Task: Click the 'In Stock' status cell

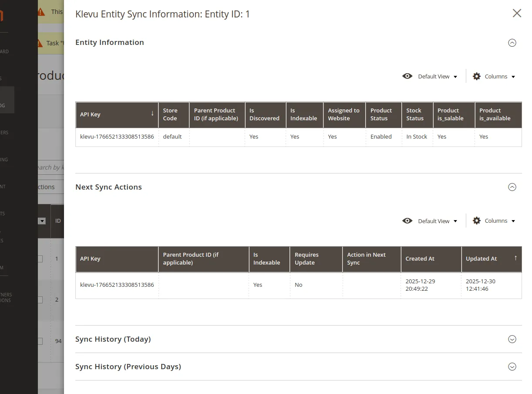Action: [x=417, y=137]
